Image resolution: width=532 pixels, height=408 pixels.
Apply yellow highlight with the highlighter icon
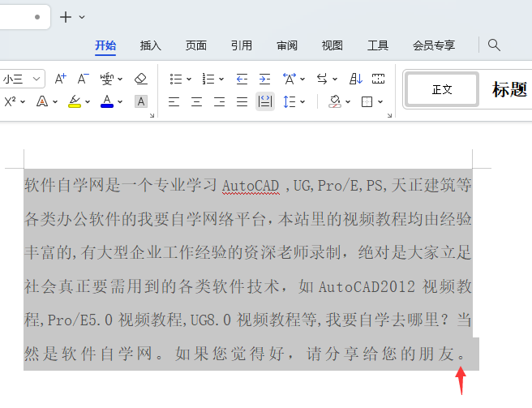(75, 101)
